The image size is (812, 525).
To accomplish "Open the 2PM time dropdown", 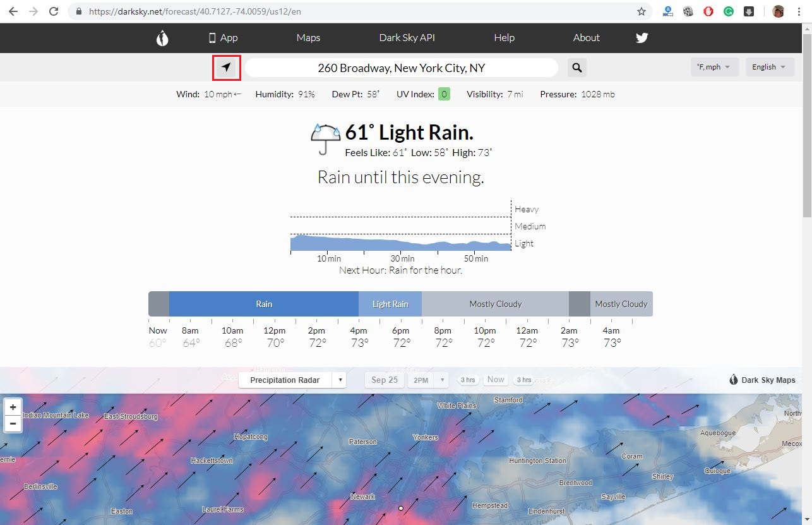I will (x=428, y=380).
